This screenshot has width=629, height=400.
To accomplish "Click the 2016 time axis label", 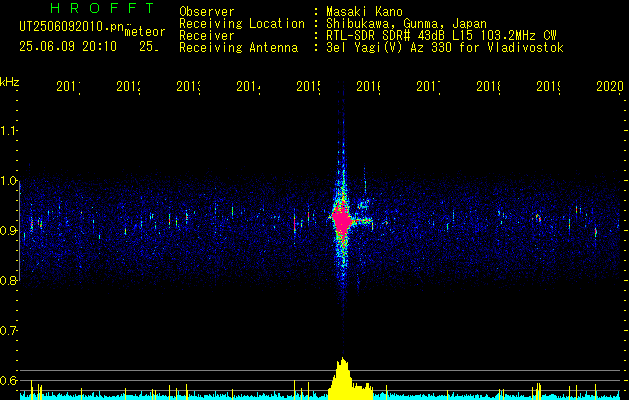I will [369, 86].
